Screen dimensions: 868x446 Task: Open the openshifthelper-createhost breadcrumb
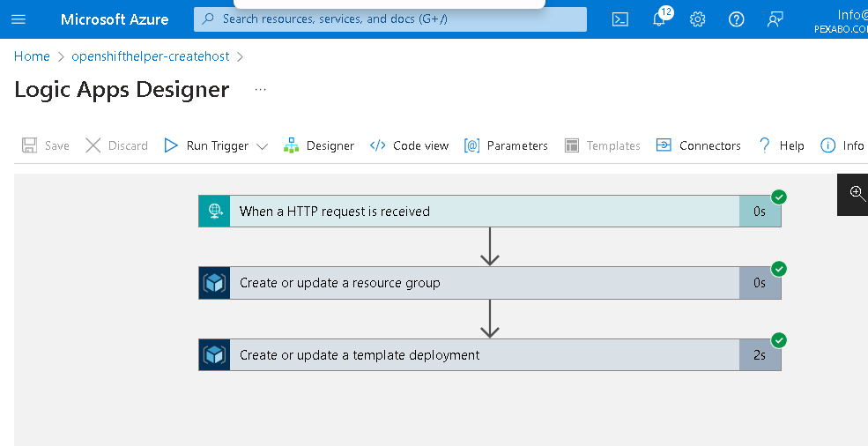click(150, 56)
